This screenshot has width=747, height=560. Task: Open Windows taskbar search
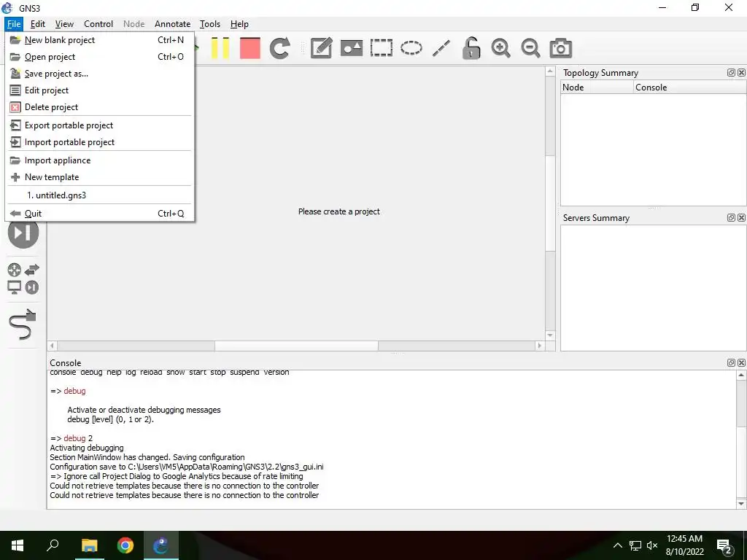(53, 545)
